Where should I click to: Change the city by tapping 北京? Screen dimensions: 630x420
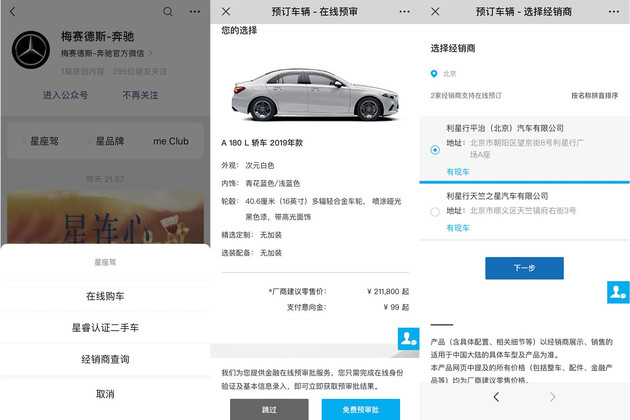click(x=450, y=74)
